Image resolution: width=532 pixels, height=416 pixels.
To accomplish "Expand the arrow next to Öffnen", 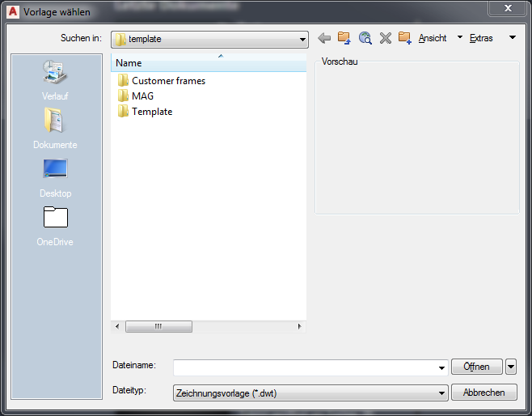I will click(511, 367).
